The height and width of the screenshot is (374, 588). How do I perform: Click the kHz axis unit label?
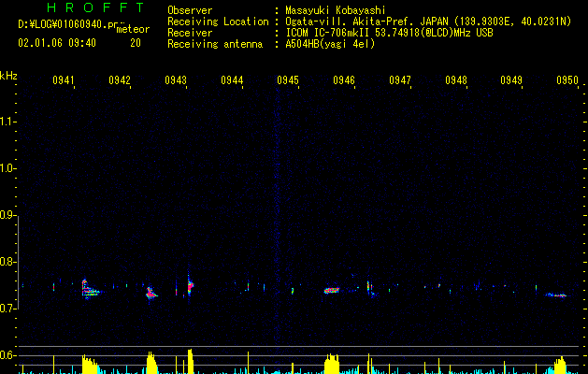(8, 76)
